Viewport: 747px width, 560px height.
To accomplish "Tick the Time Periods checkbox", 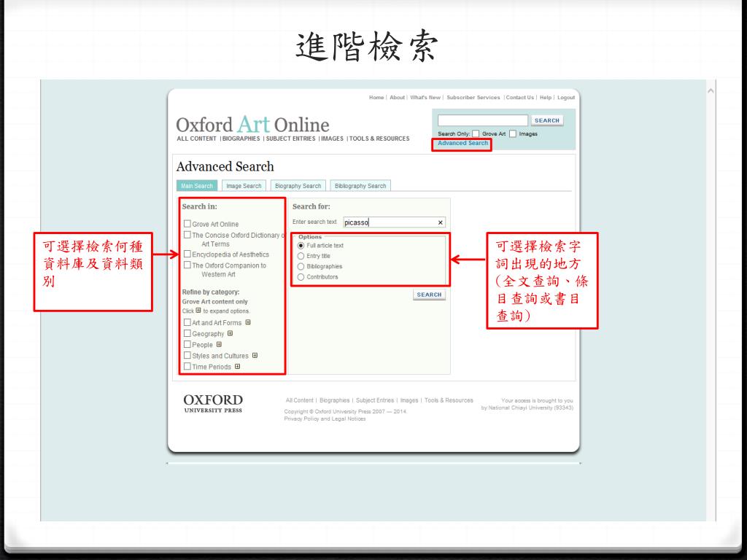I will [x=187, y=366].
